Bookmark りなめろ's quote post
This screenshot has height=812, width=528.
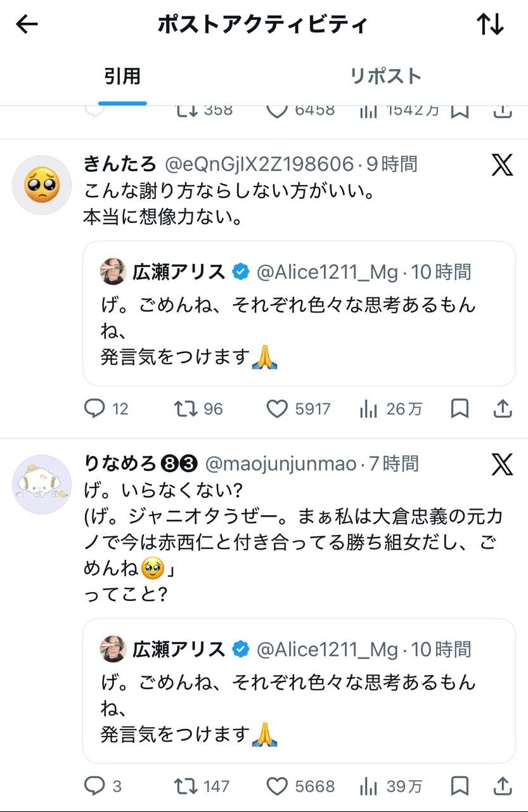pos(460,787)
